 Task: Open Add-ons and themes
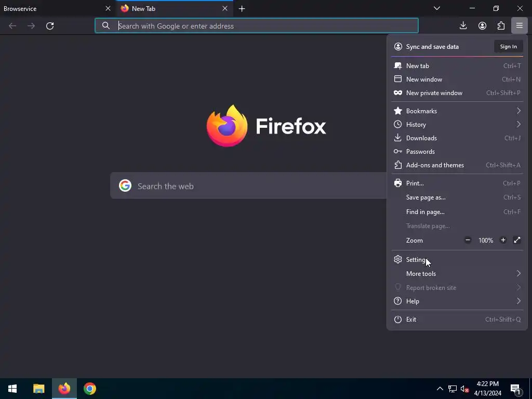point(457,165)
